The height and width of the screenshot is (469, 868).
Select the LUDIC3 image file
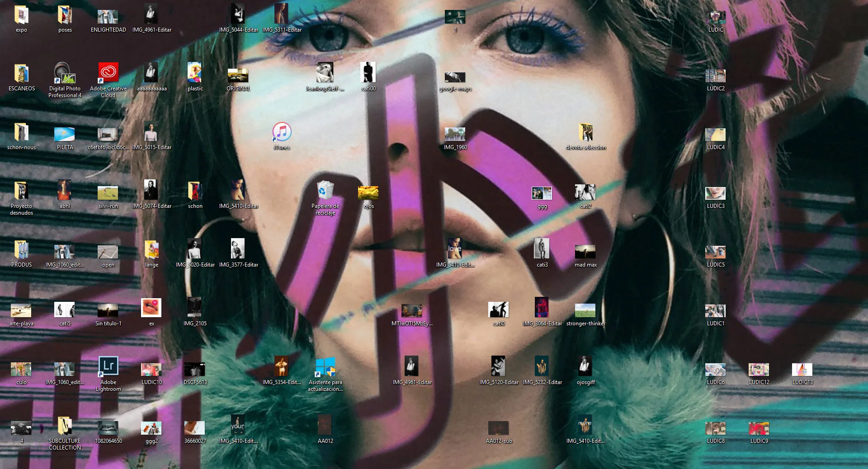click(x=716, y=193)
